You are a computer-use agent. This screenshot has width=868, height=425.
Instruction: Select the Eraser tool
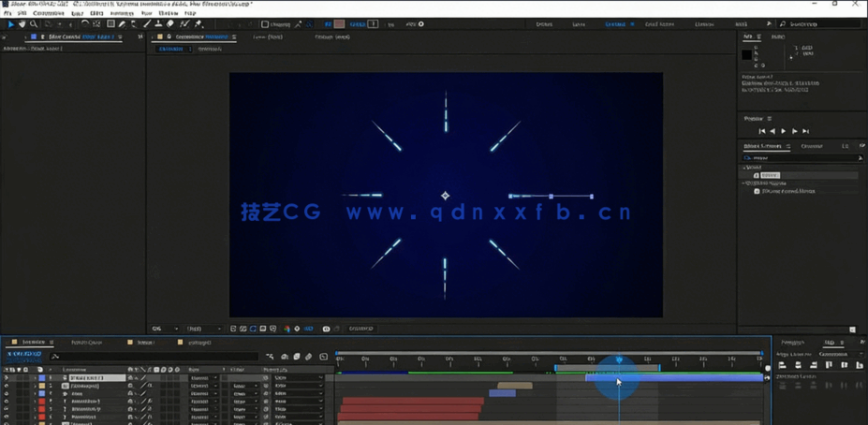click(x=170, y=24)
